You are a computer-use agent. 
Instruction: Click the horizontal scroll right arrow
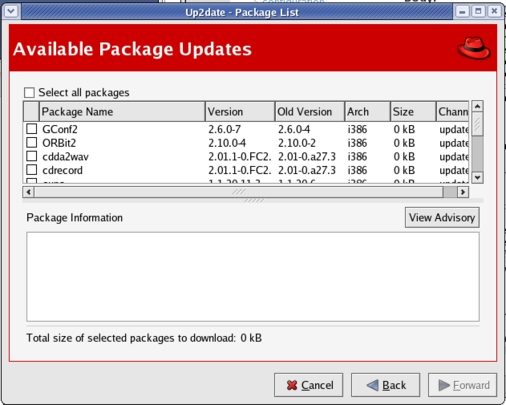click(x=463, y=192)
